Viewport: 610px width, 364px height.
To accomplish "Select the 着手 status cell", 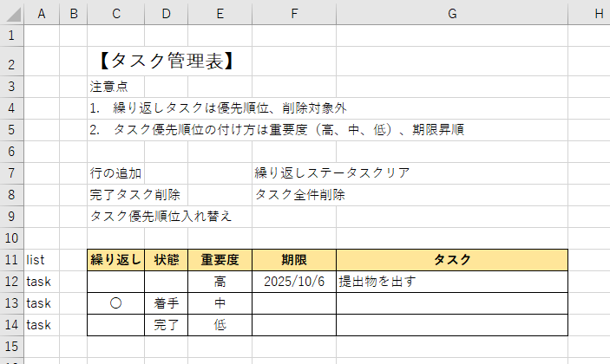I will point(166,303).
